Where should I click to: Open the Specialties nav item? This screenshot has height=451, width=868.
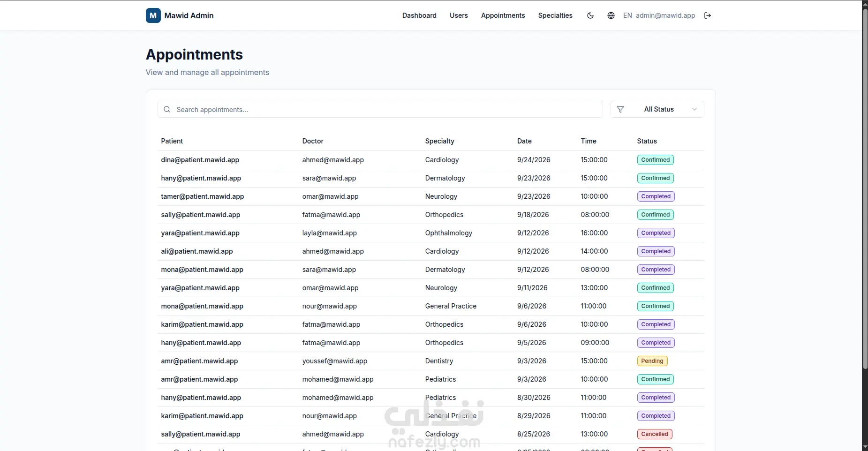[x=555, y=15]
